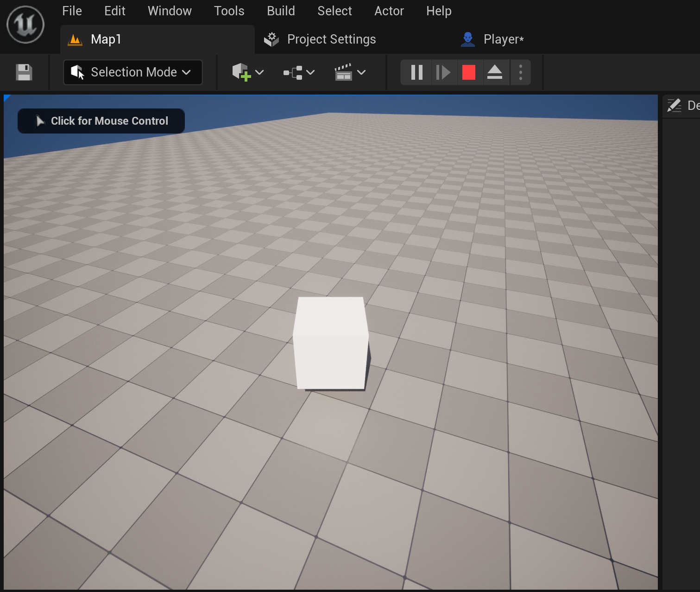
Task: Click the add content cube icon
Action: click(x=241, y=72)
